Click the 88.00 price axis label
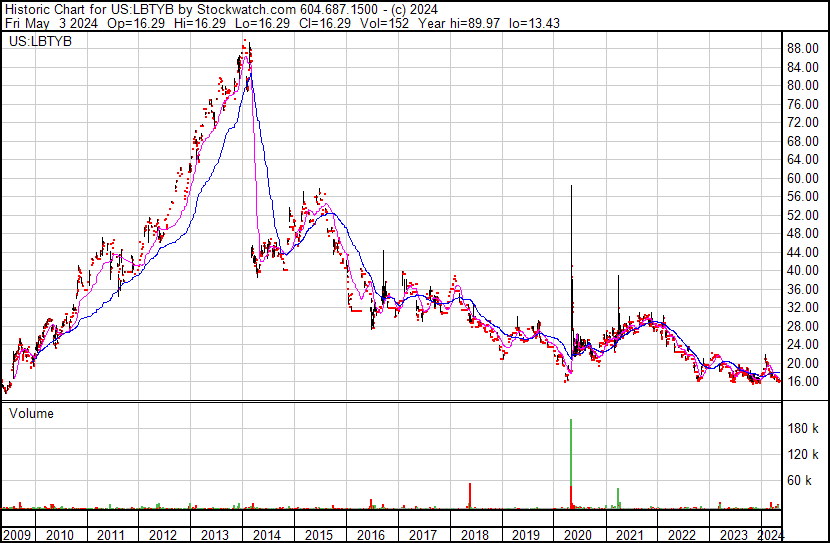Viewport: 830px width, 543px height. coord(803,48)
